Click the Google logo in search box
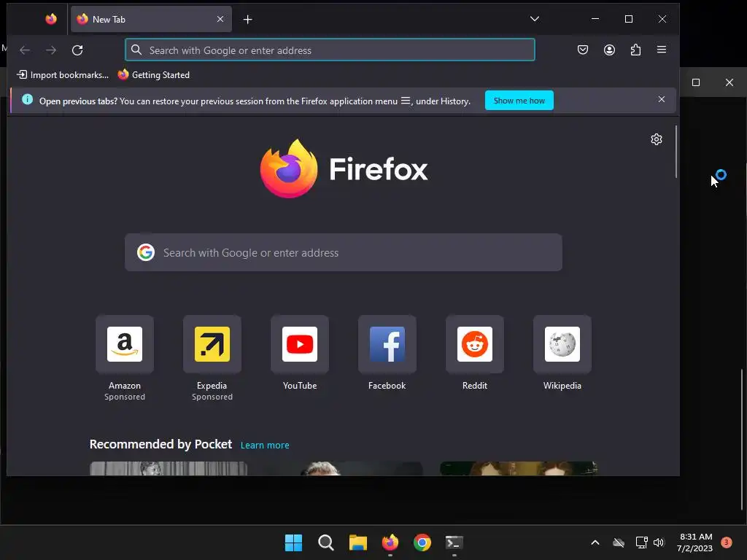This screenshot has width=747, height=560. pyautogui.click(x=146, y=252)
